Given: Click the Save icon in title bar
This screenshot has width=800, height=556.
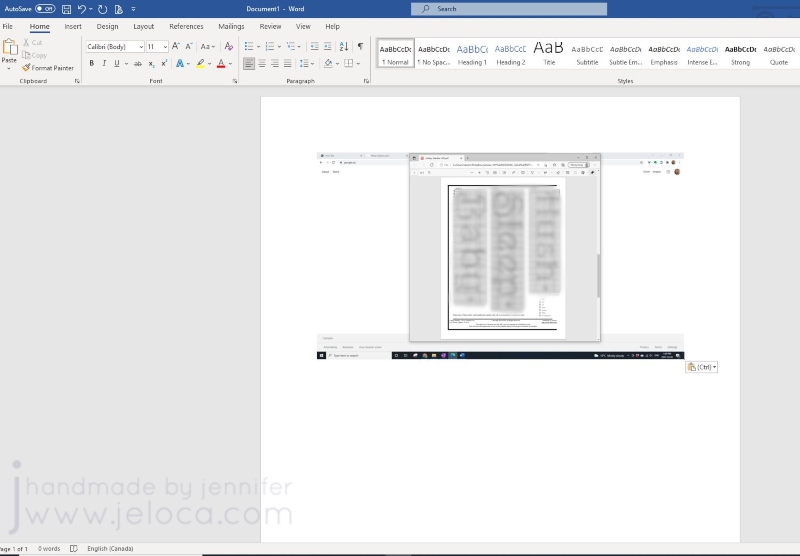Looking at the screenshot, I should pos(66,8).
